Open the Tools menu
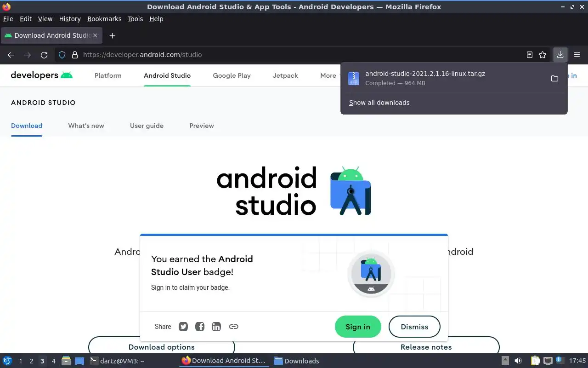 136,19
